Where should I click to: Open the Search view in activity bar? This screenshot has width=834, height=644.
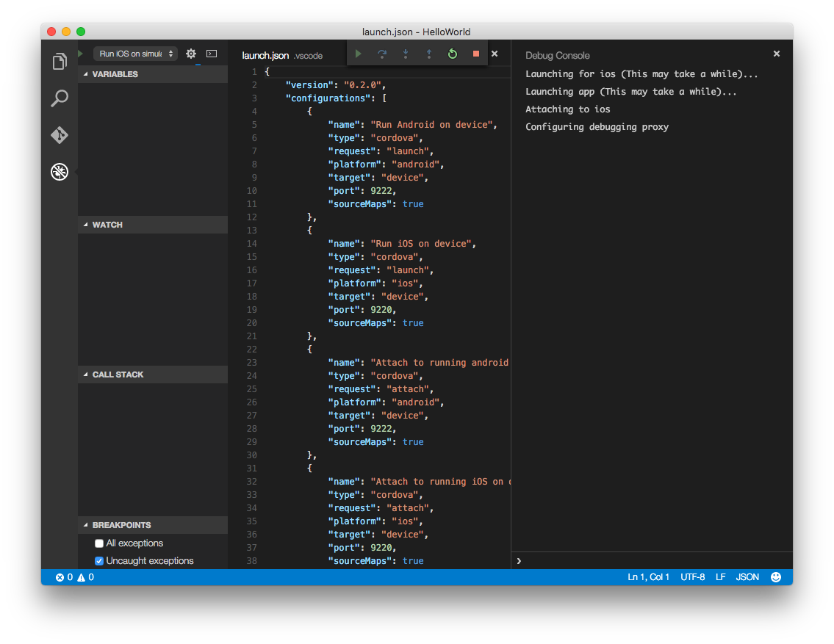click(60, 98)
